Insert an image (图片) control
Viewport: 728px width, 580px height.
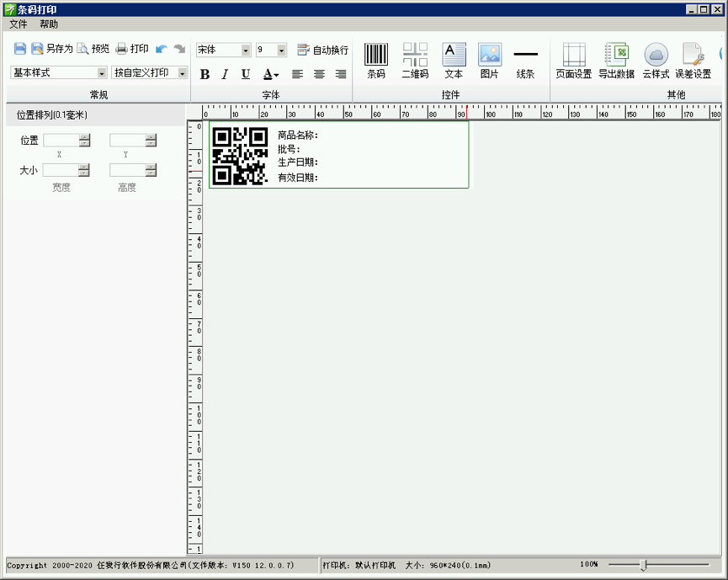tap(489, 61)
